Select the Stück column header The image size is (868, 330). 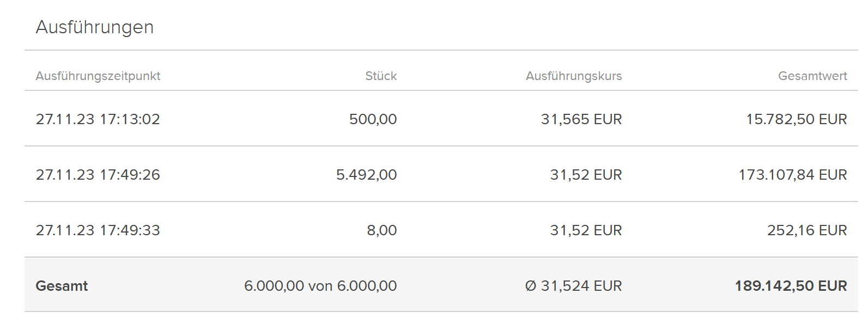tap(381, 76)
